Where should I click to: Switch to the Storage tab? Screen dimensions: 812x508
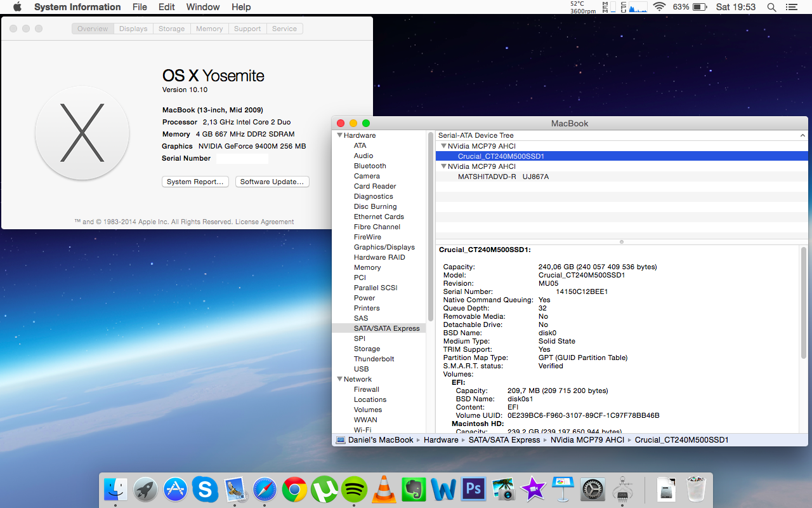[171, 29]
